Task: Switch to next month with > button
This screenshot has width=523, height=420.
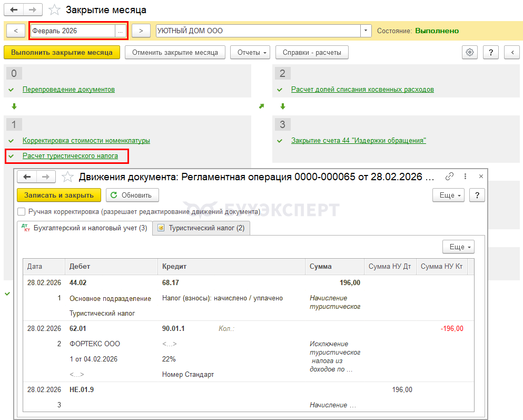Action: [141, 31]
